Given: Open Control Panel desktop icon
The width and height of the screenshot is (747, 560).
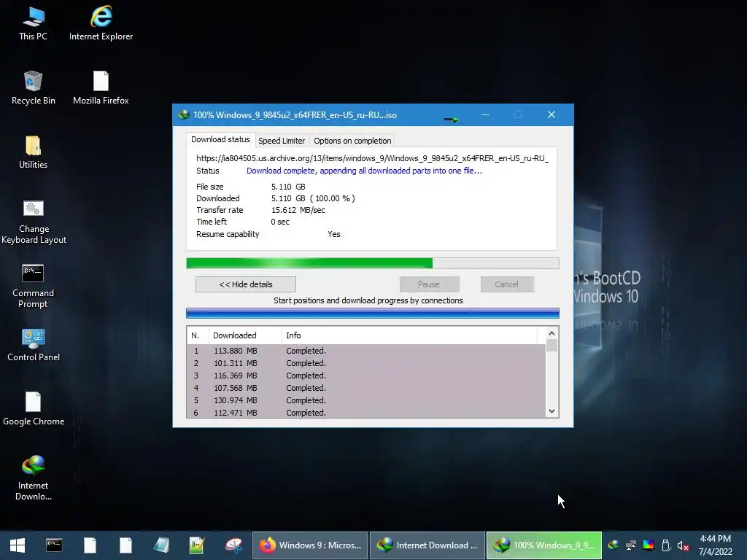Looking at the screenshot, I should pos(34,345).
